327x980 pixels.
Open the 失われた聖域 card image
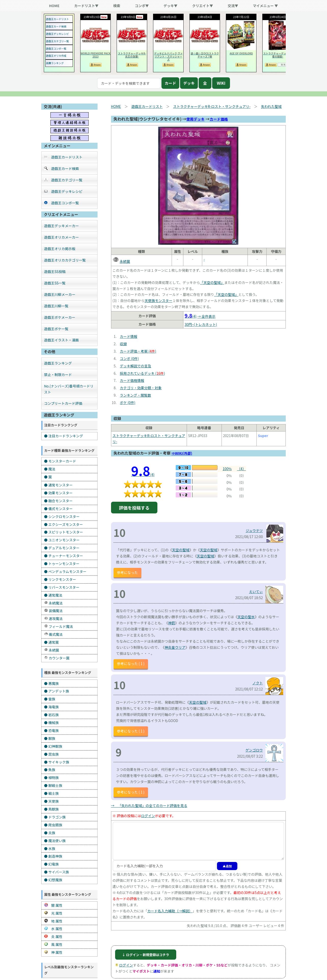click(x=198, y=186)
